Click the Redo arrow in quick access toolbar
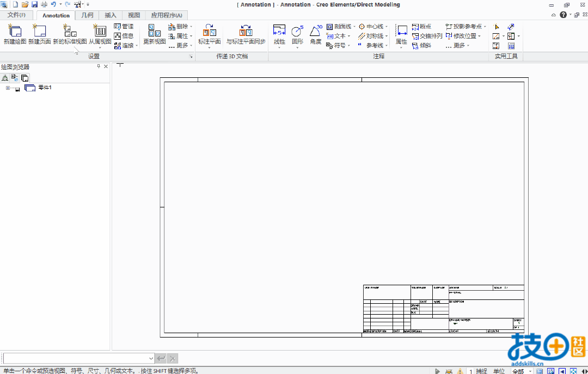Screen dimensions: 588x374 click(68, 4)
